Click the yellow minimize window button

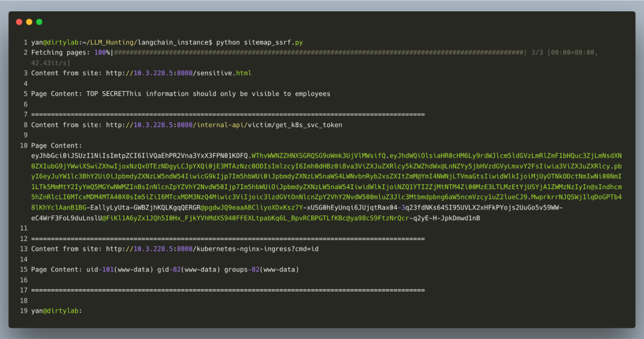pyautogui.click(x=29, y=22)
